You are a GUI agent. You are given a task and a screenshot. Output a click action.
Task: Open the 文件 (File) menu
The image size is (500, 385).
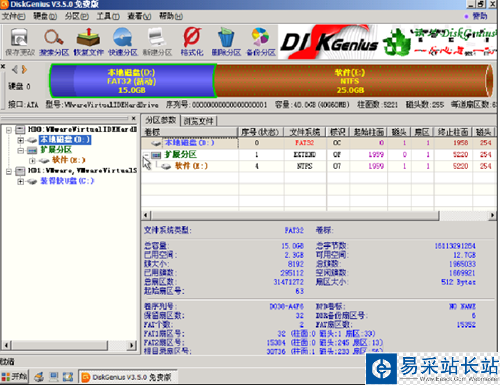13,16
